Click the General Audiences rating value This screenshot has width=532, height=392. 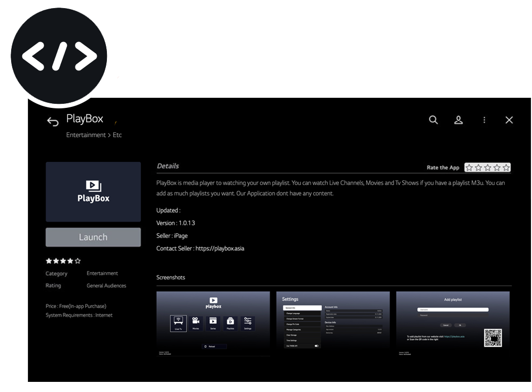click(x=106, y=286)
